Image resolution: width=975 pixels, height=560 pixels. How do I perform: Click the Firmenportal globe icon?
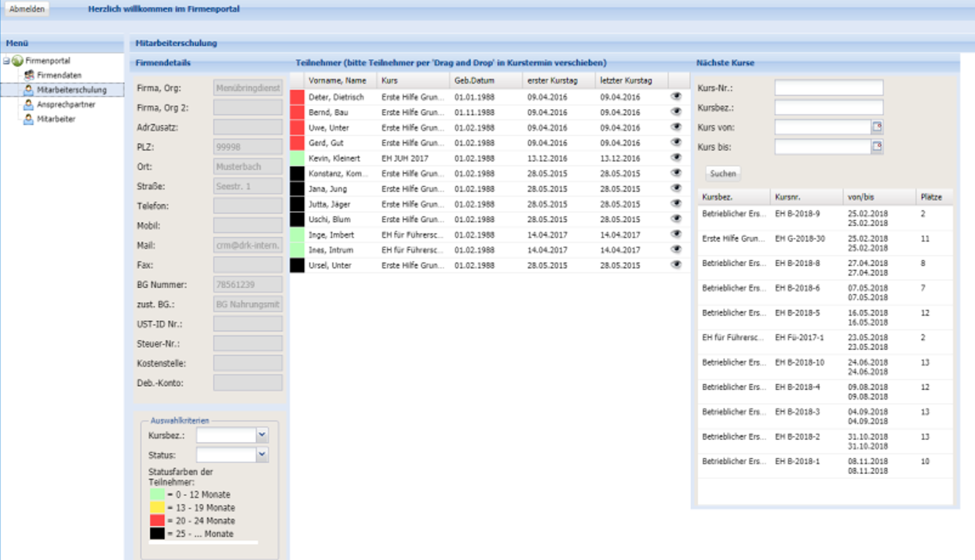(x=18, y=61)
